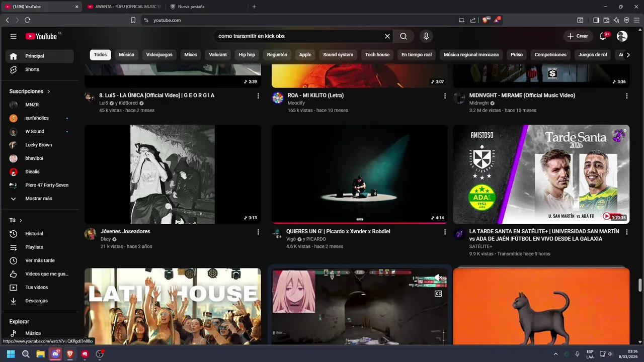Viewport: 644px width, 362px height.
Task: Toggle the browser sidebar panel
Action: [596, 20]
